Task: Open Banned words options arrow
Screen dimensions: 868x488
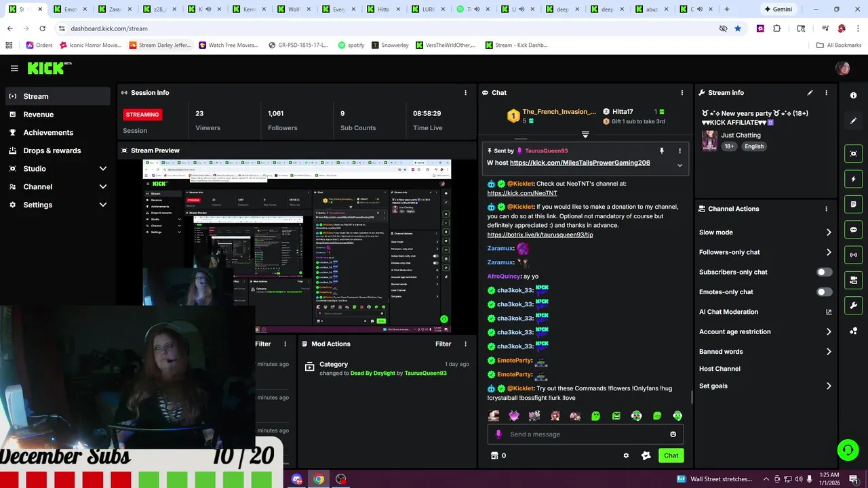Action: [829, 352]
